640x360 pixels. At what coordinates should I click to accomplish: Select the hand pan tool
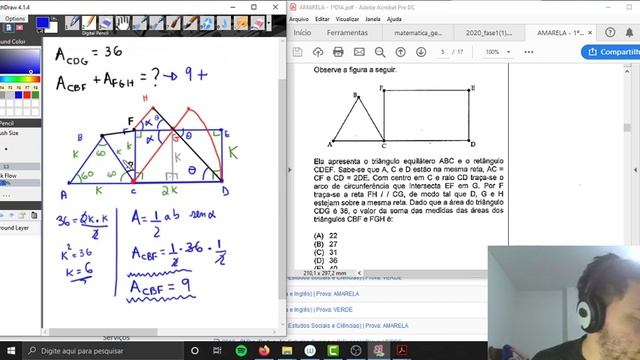[122, 23]
